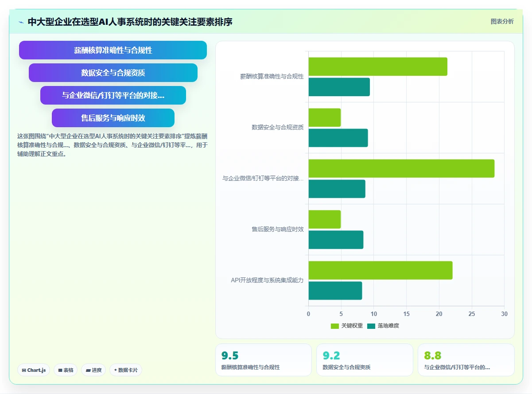Select the 与企业微信/钉钉等平台的对接 pill
532x394 pixels.
tap(113, 95)
